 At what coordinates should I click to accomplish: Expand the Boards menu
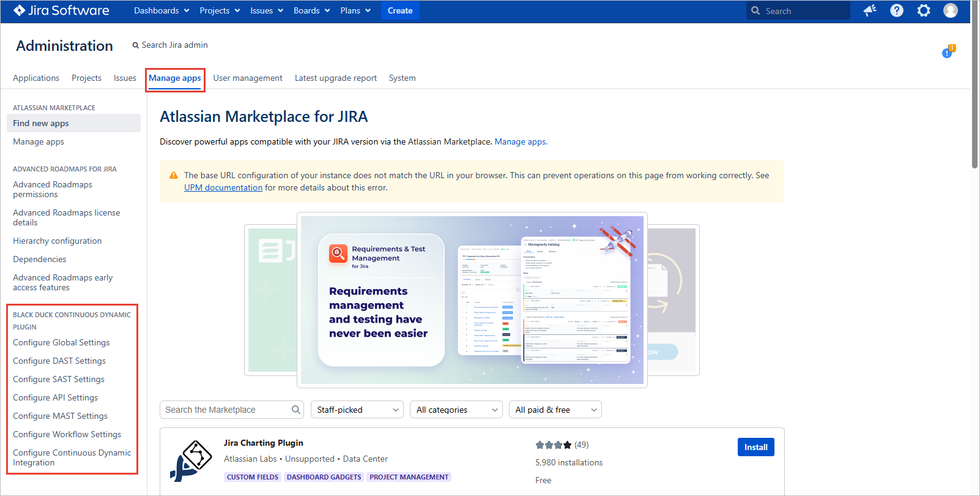pos(311,10)
